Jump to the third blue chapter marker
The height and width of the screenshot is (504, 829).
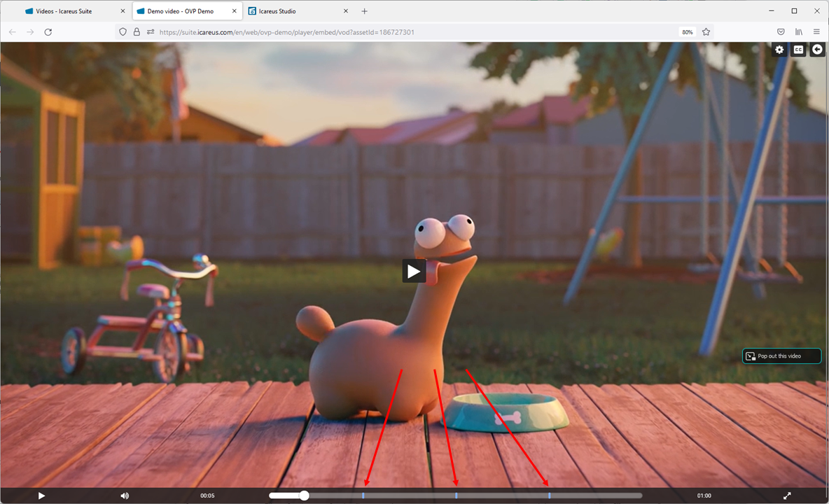pos(550,496)
